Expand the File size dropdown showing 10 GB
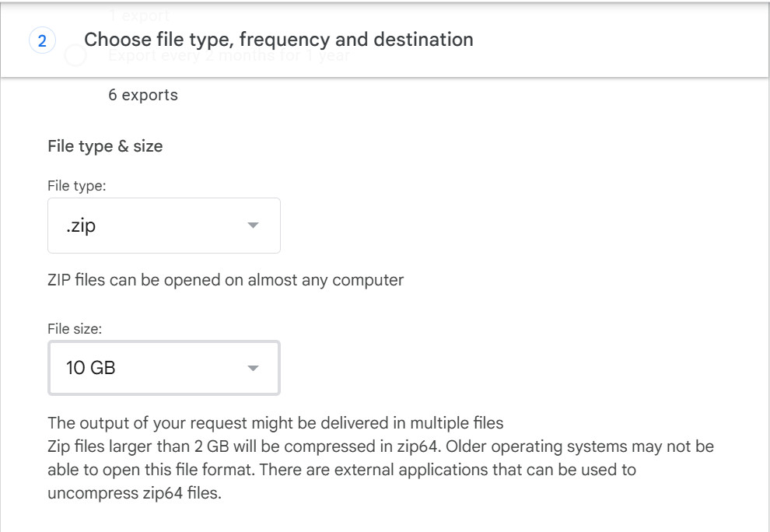This screenshot has height=532, width=770. pos(163,367)
